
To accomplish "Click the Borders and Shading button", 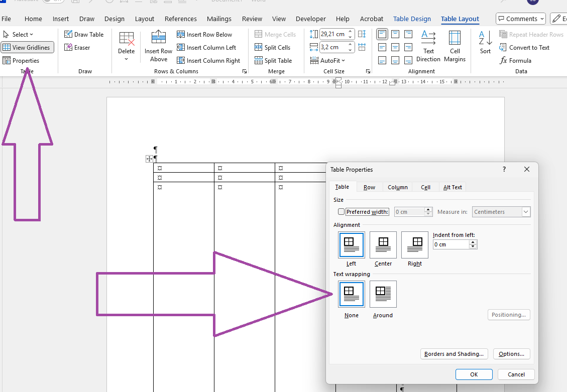I will (454, 354).
